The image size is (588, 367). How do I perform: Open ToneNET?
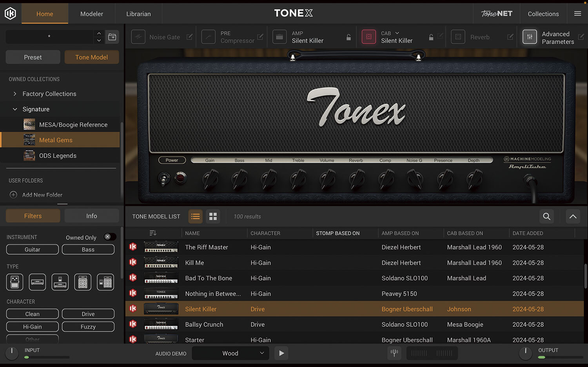[497, 14]
